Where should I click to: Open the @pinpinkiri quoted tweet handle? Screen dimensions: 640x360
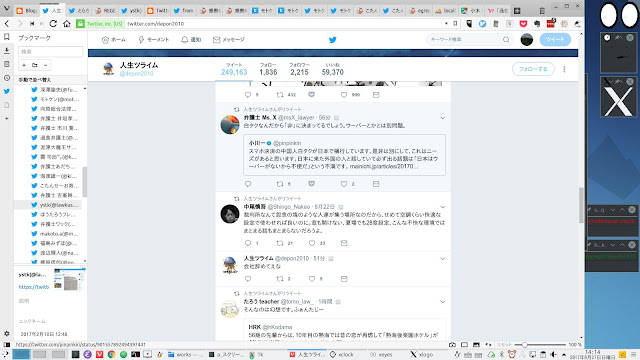click(x=287, y=143)
